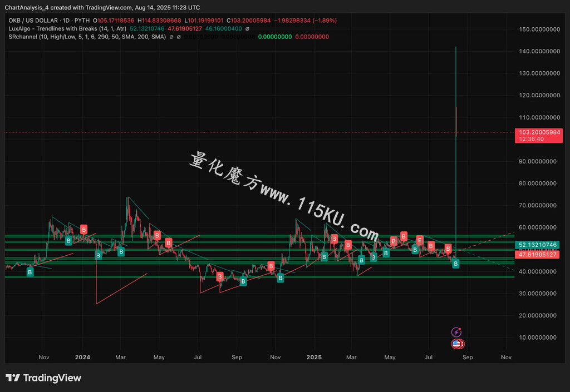Click the −1.98298334 (−1.89%) change value

[x=306, y=21]
